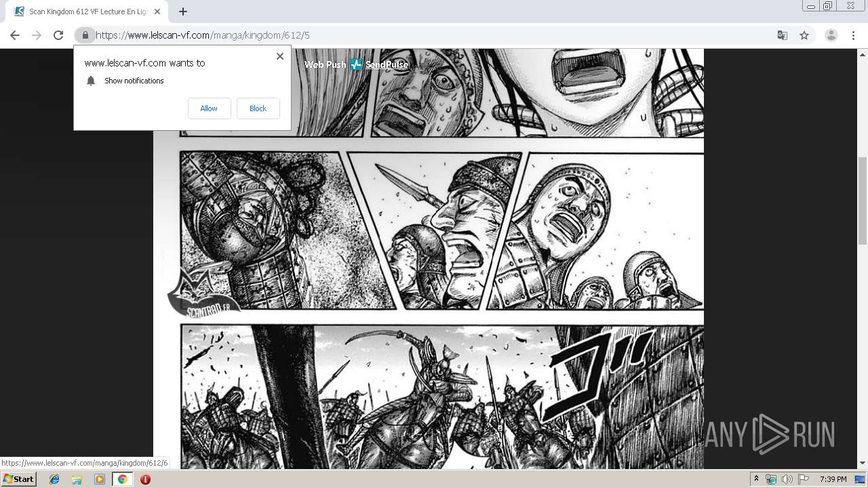Image resolution: width=868 pixels, height=488 pixels.
Task: Click the Show desktop button
Action: click(861, 479)
